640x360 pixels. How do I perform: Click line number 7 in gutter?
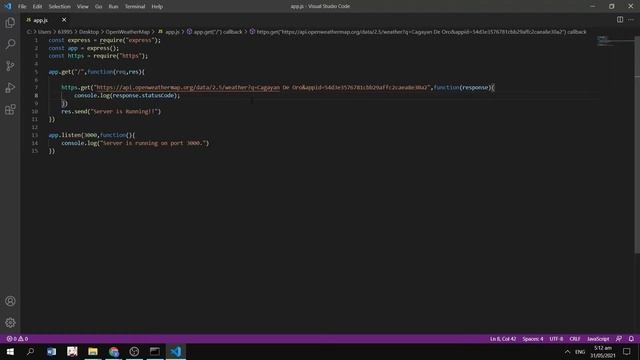coord(36,87)
